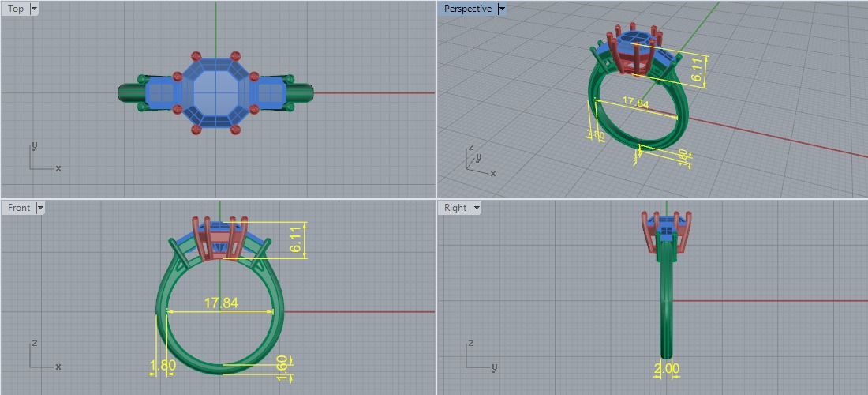868x395 pixels.
Task: Activate the Top viewport title label
Action: point(16,9)
